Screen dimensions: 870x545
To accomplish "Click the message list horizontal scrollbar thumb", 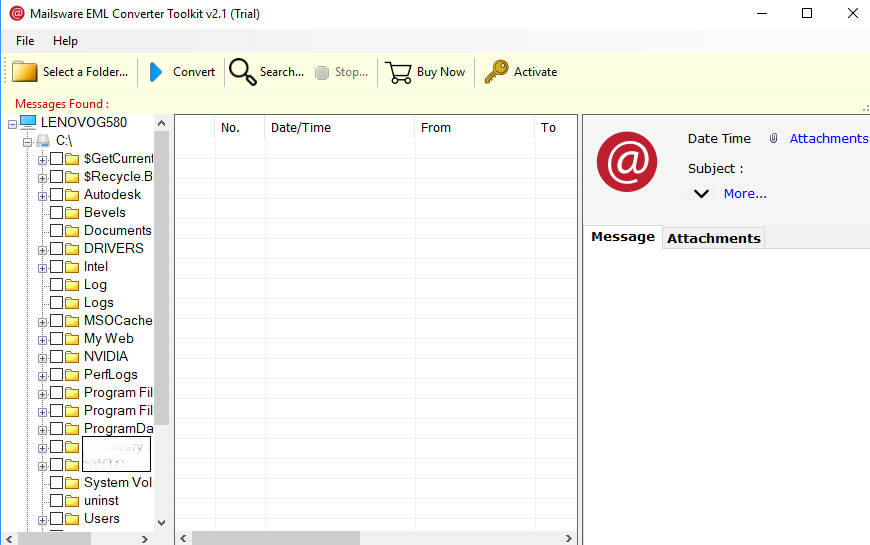I will pos(276,538).
